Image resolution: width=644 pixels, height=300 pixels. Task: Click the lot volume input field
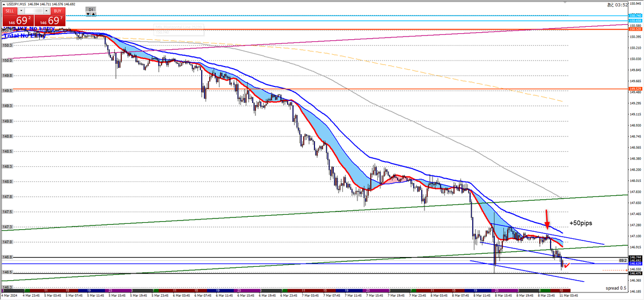34,11
